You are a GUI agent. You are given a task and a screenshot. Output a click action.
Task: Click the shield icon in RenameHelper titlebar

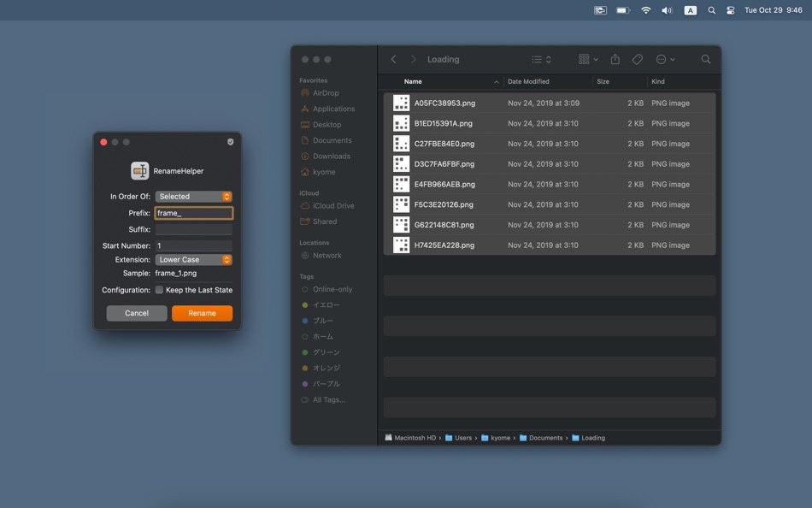coord(231,142)
